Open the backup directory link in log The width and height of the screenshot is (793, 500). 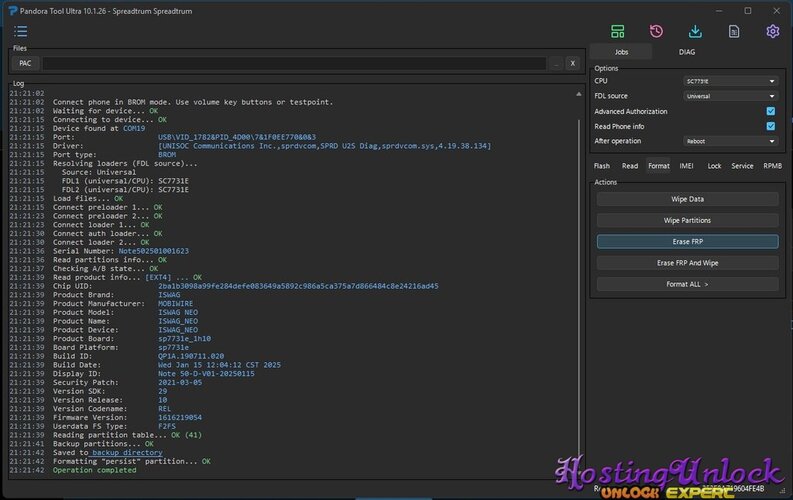pos(127,452)
